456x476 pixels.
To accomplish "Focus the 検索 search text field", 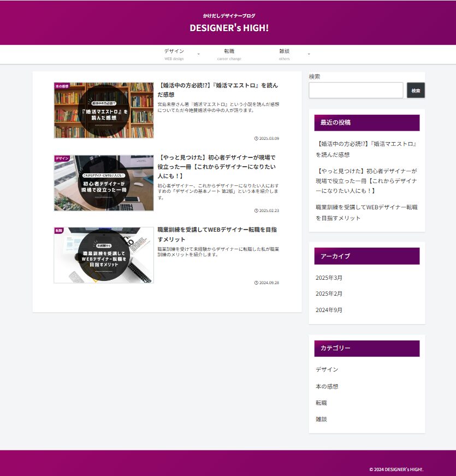I will tap(356, 90).
